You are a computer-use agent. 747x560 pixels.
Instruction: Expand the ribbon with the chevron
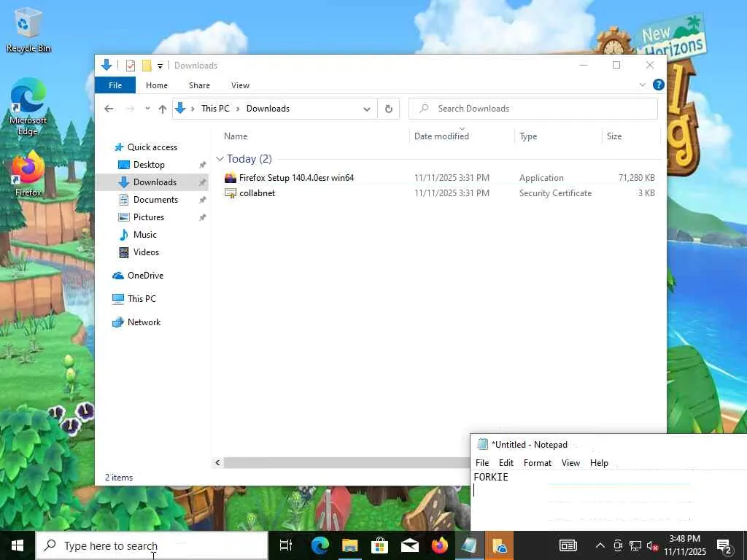click(642, 85)
